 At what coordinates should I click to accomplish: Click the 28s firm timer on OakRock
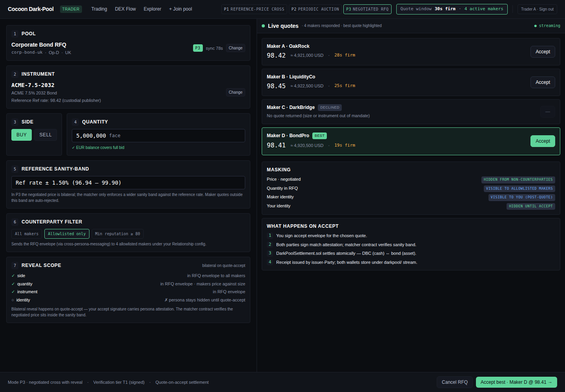coord(345,55)
